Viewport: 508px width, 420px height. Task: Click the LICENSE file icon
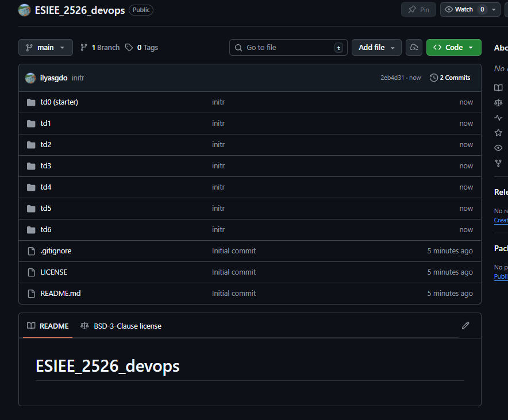pos(31,272)
